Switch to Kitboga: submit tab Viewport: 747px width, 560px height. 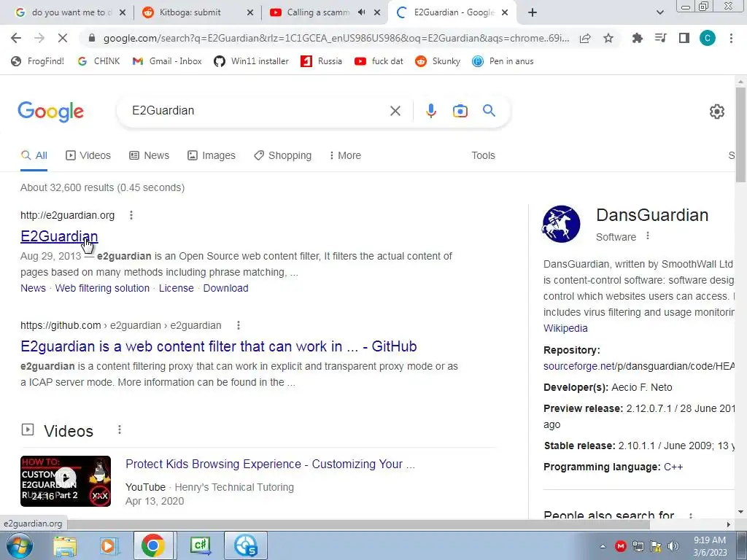tap(190, 13)
